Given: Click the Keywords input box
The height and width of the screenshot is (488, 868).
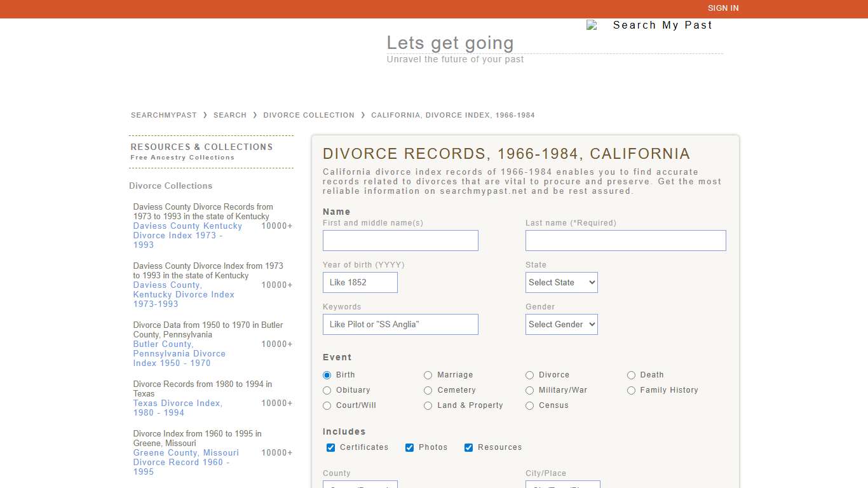Looking at the screenshot, I should 400,324.
